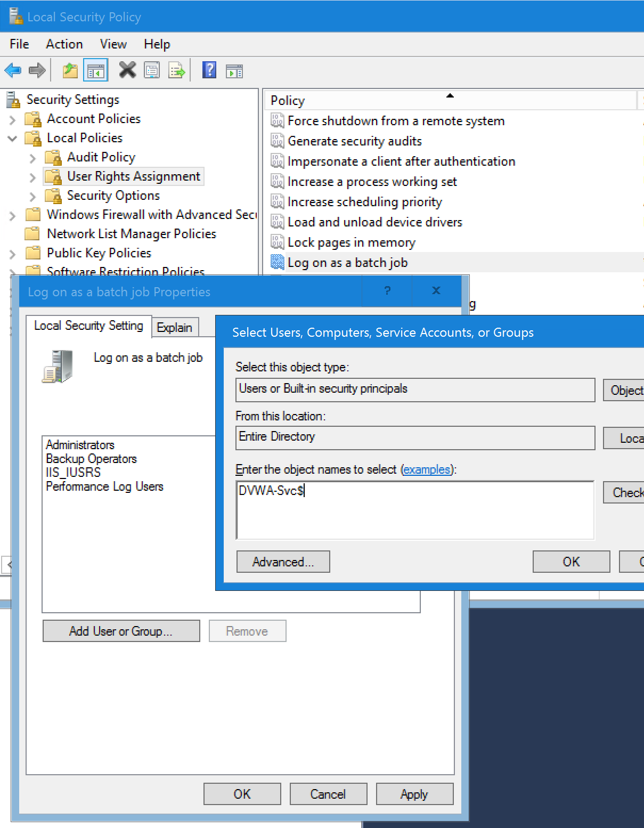Click the User Rights Assignment folder icon
The width and height of the screenshot is (644, 828).
[53, 176]
